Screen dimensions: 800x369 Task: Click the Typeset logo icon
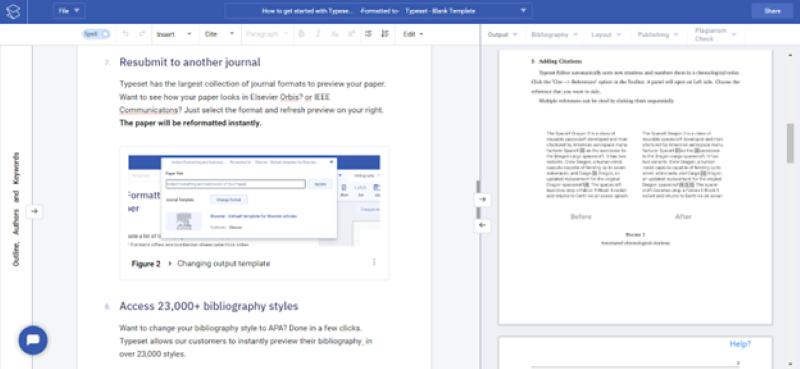click(13, 12)
